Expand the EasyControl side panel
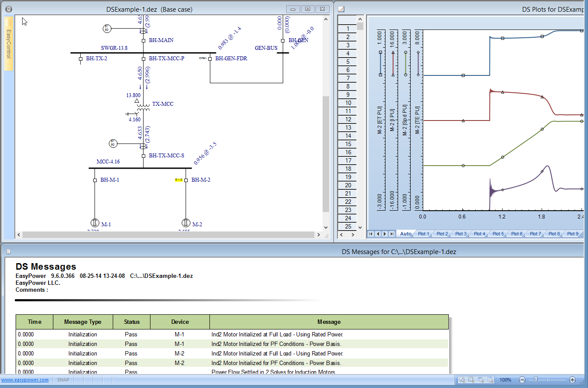Viewport: 588px width, 388px height. 8,43
